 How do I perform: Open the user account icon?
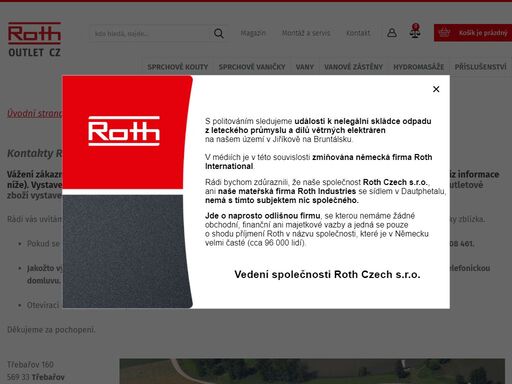(392, 33)
